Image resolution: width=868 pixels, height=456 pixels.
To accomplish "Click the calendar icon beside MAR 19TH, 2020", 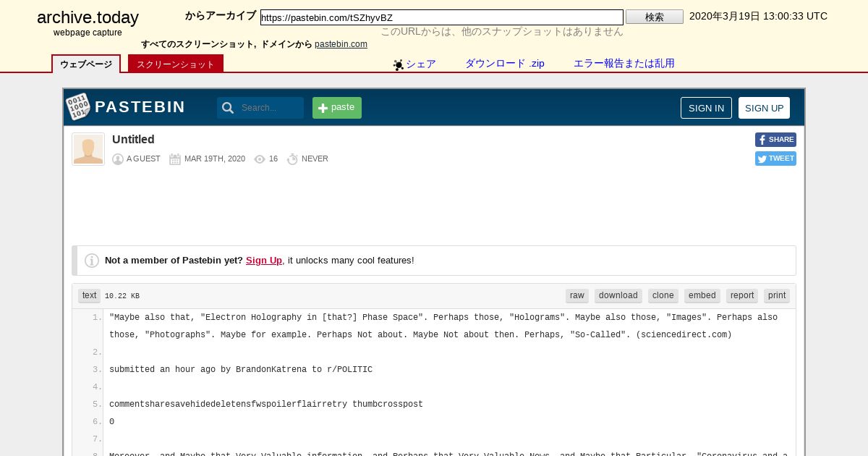I will pos(175,159).
